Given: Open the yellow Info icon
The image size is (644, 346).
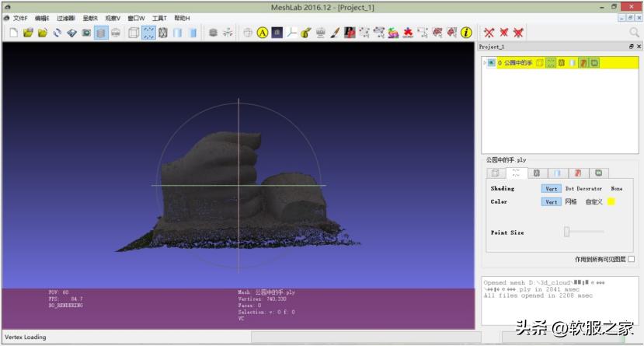Looking at the screenshot, I should click(x=466, y=33).
